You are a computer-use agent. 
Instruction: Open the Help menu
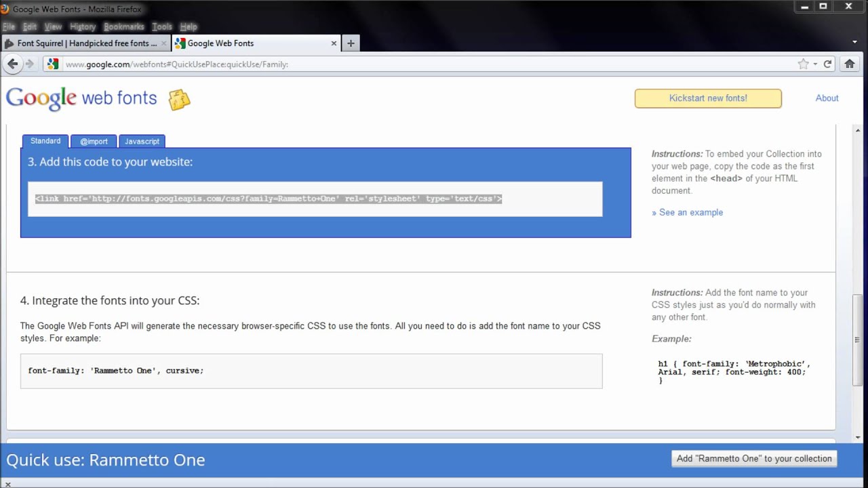coord(189,26)
